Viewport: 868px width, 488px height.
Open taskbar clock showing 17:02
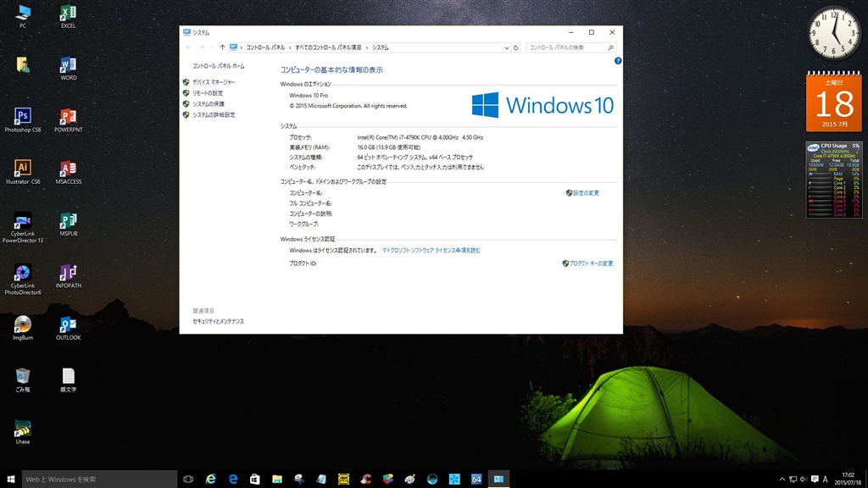click(848, 480)
